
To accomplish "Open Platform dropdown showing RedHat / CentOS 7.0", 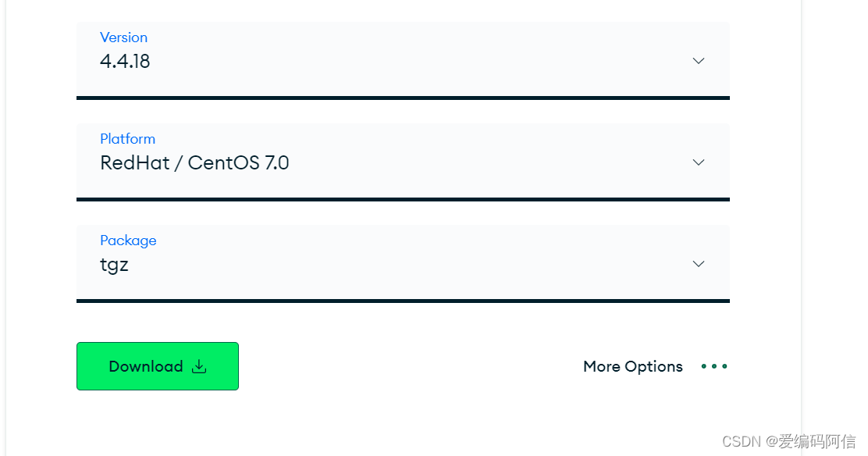I will [403, 162].
